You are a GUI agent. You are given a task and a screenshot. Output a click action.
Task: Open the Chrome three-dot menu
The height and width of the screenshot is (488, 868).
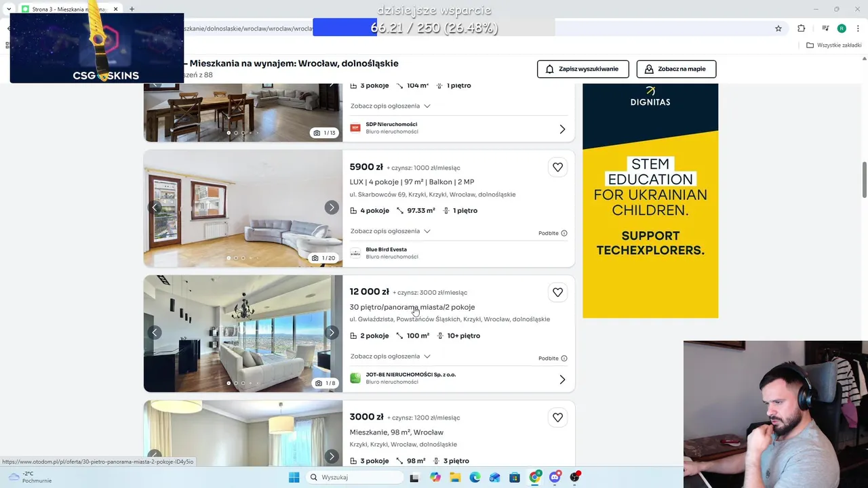[858, 28]
